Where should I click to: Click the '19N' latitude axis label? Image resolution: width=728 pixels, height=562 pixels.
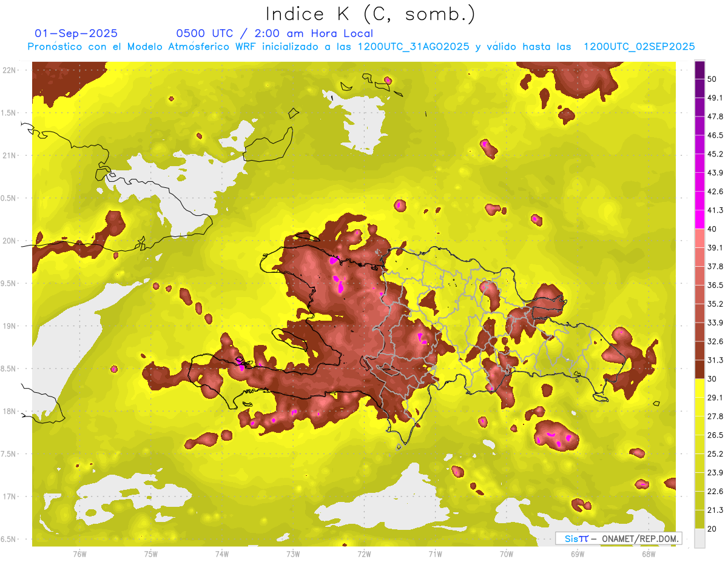point(9,326)
